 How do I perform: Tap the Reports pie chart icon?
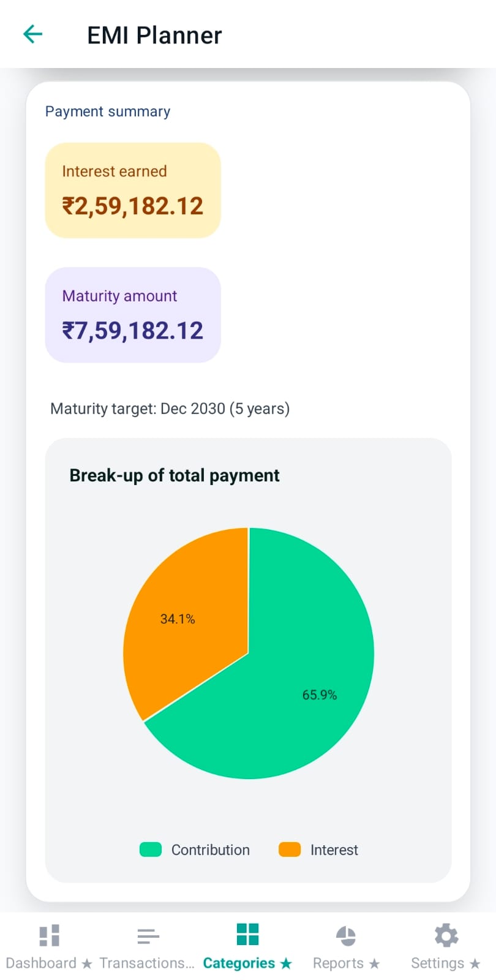pyautogui.click(x=346, y=935)
